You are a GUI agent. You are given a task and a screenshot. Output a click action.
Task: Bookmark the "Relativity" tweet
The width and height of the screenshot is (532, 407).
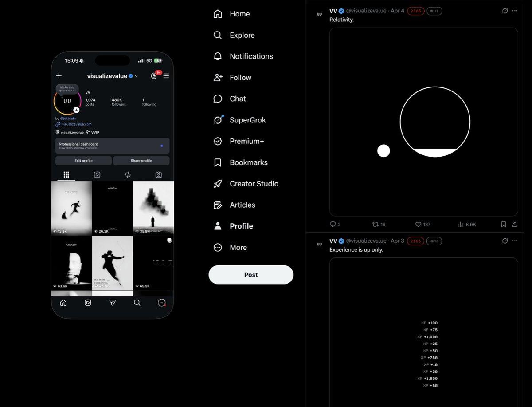coord(503,225)
